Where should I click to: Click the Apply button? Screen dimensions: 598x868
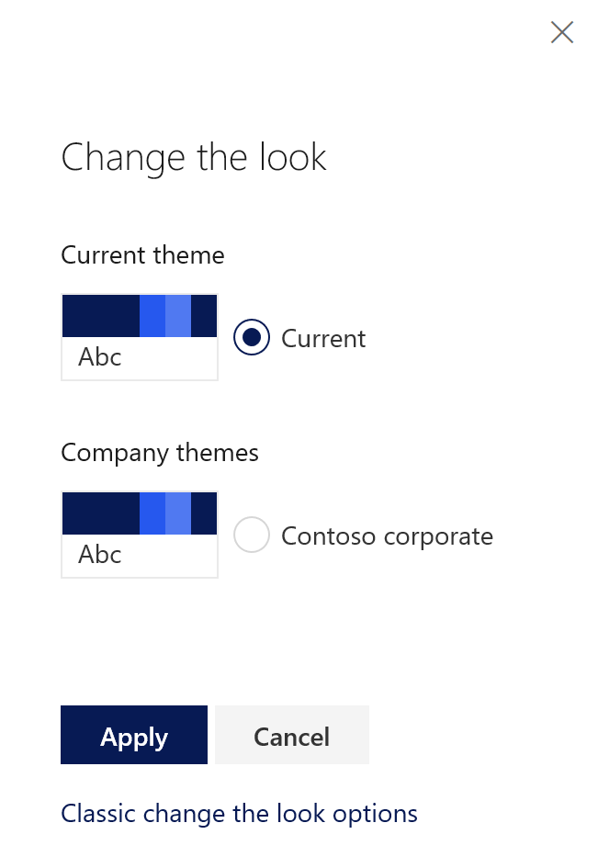click(134, 735)
